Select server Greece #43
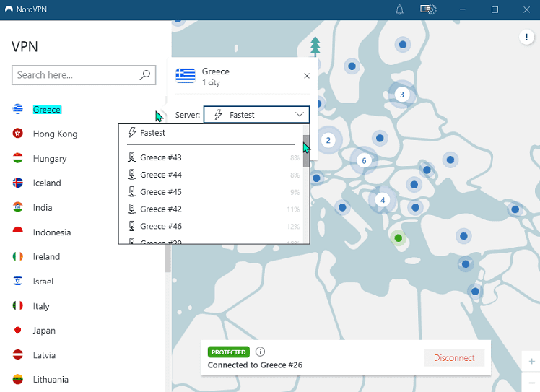The height and width of the screenshot is (392, 540). coord(211,157)
